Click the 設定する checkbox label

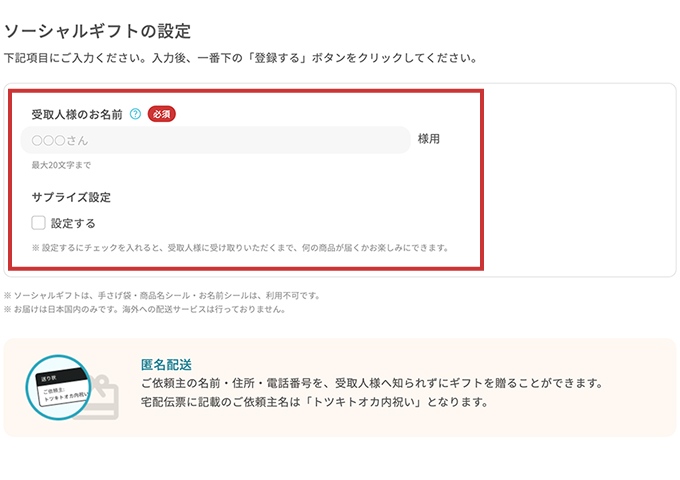[x=73, y=223]
